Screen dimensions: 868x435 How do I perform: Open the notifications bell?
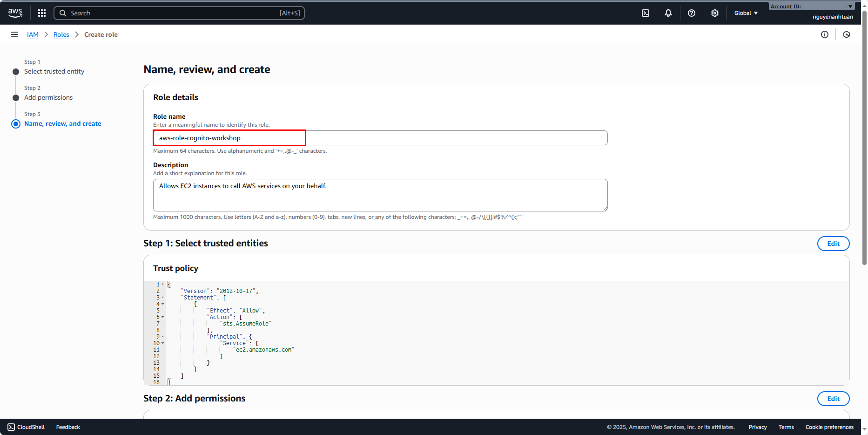668,13
